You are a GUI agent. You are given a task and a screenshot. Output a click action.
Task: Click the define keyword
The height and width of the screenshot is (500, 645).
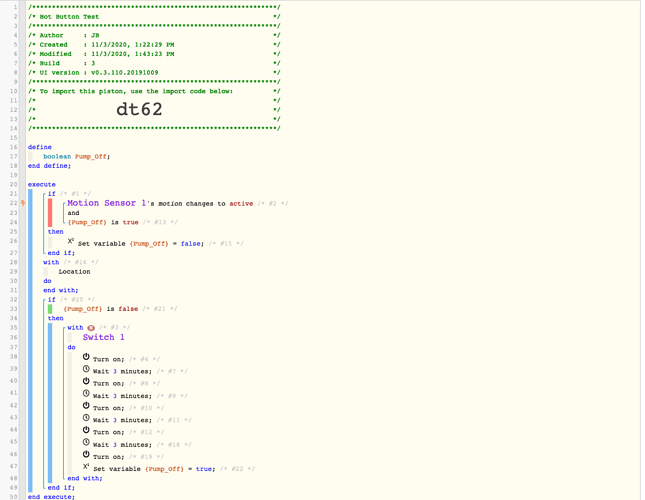click(40, 147)
